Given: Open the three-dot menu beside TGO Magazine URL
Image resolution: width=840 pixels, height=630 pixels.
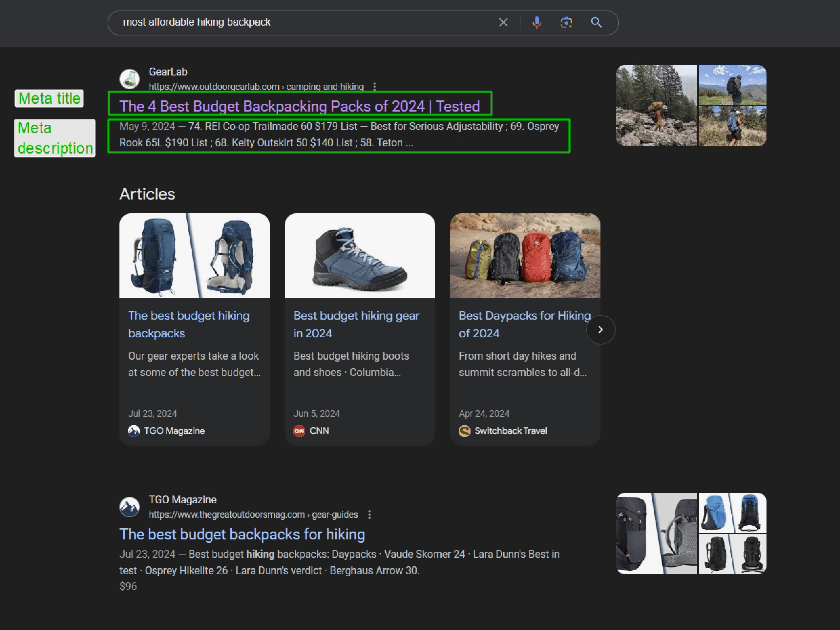Looking at the screenshot, I should [x=369, y=515].
